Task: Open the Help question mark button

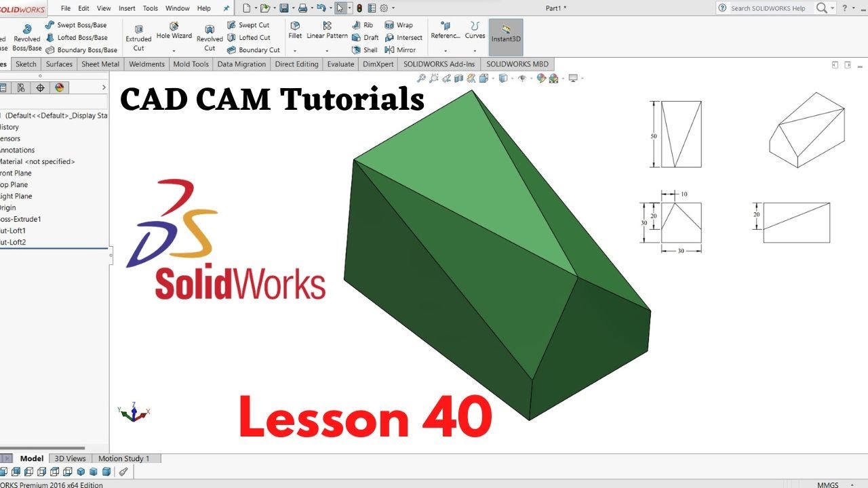Action: click(x=844, y=8)
